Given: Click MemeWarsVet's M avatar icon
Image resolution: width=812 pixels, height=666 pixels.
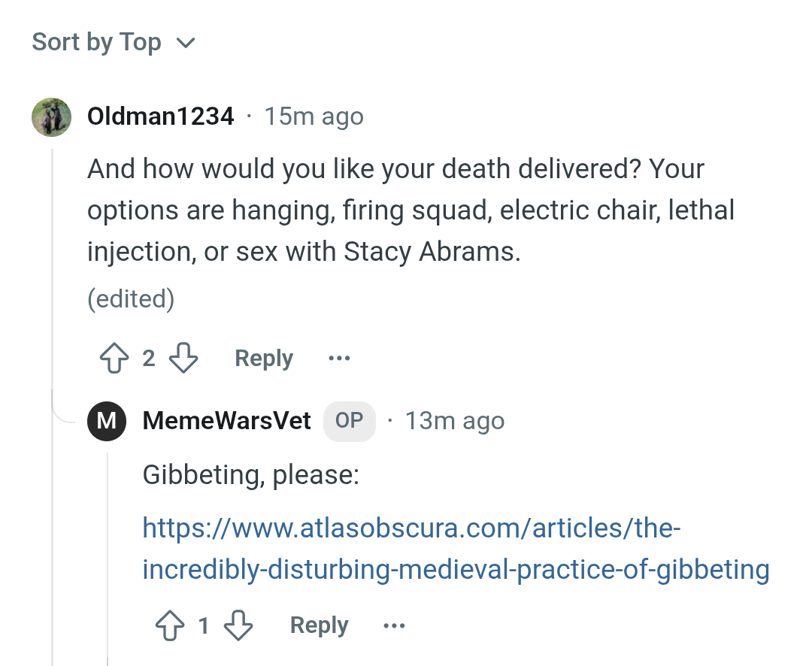Looking at the screenshot, I should (x=107, y=421).
